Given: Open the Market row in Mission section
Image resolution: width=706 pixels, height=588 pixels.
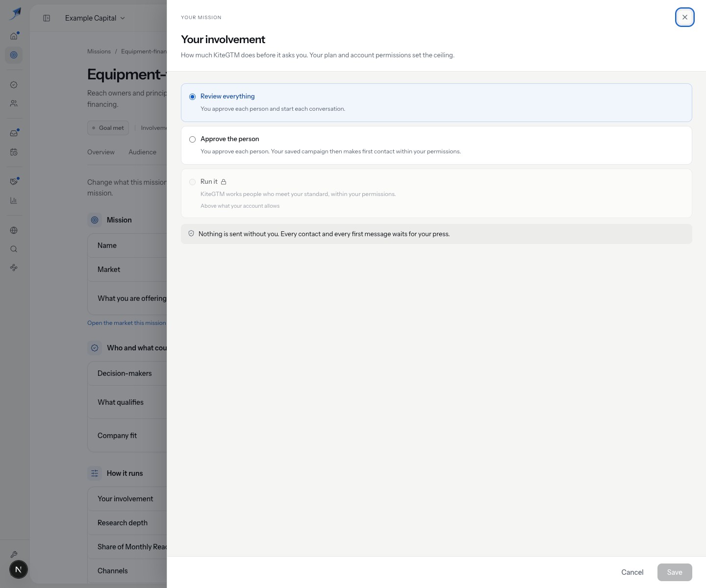Looking at the screenshot, I should coord(127,269).
